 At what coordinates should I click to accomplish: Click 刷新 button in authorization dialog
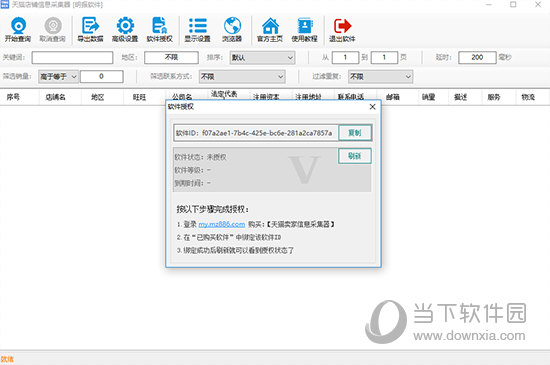pos(355,156)
